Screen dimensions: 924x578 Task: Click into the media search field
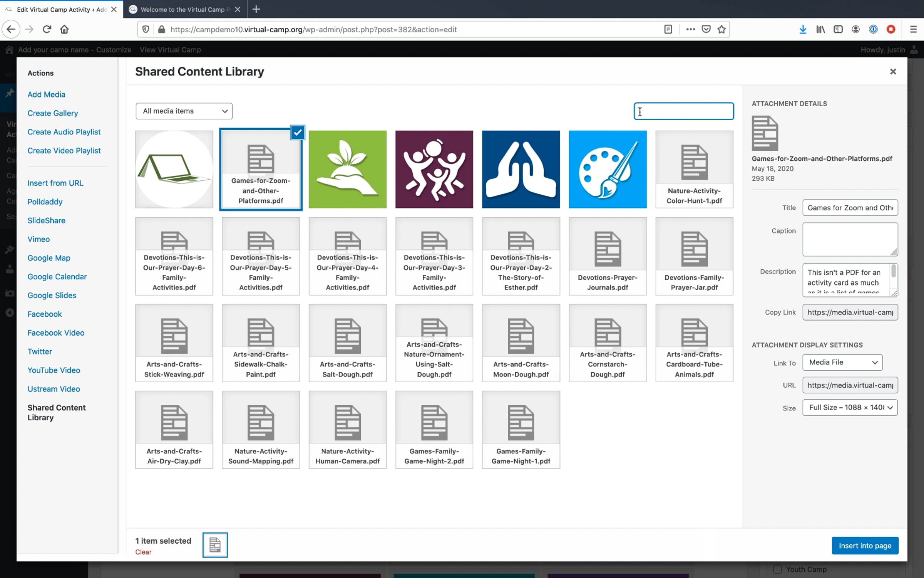pos(684,111)
